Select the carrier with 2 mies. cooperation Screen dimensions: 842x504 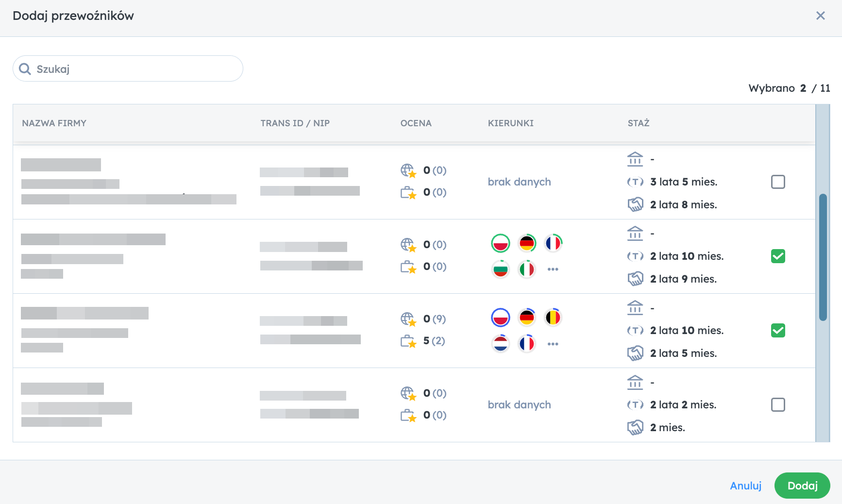click(x=778, y=405)
